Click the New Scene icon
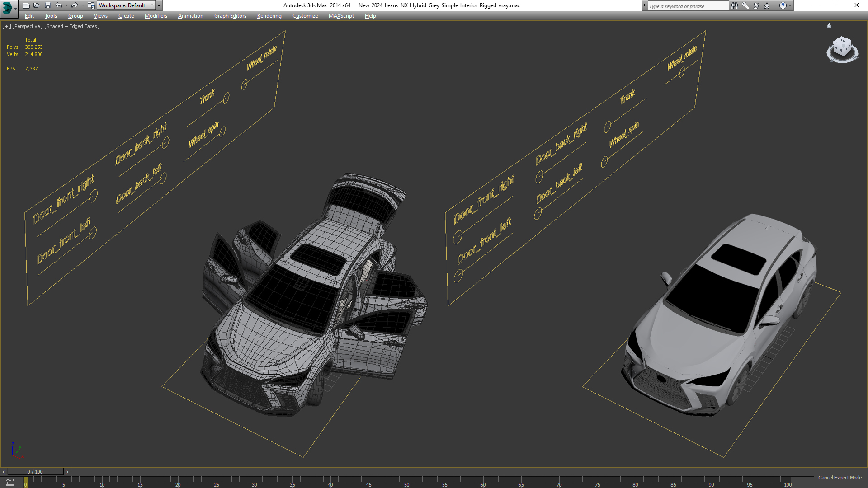Image resolution: width=868 pixels, height=488 pixels. (x=26, y=5)
